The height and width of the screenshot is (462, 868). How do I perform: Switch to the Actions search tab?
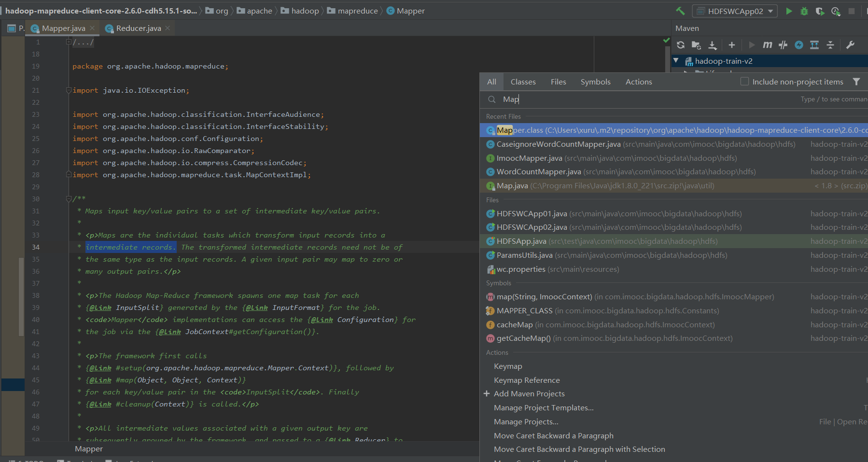pyautogui.click(x=639, y=82)
